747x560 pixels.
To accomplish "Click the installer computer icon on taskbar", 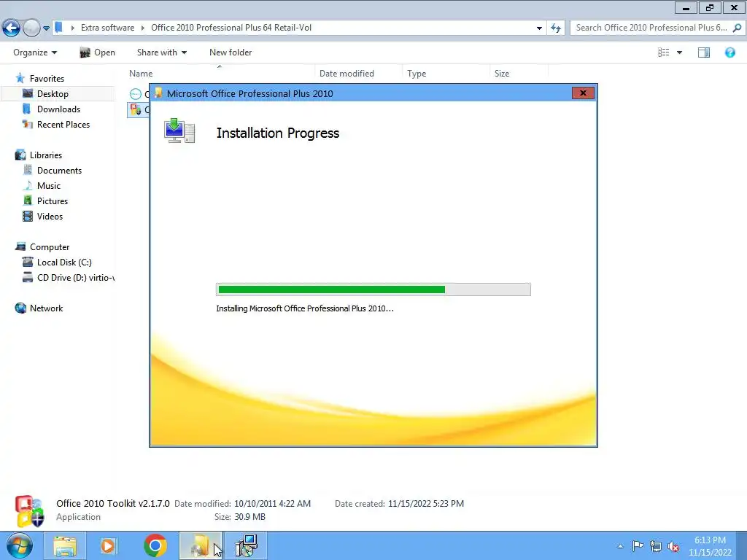I will click(246, 545).
